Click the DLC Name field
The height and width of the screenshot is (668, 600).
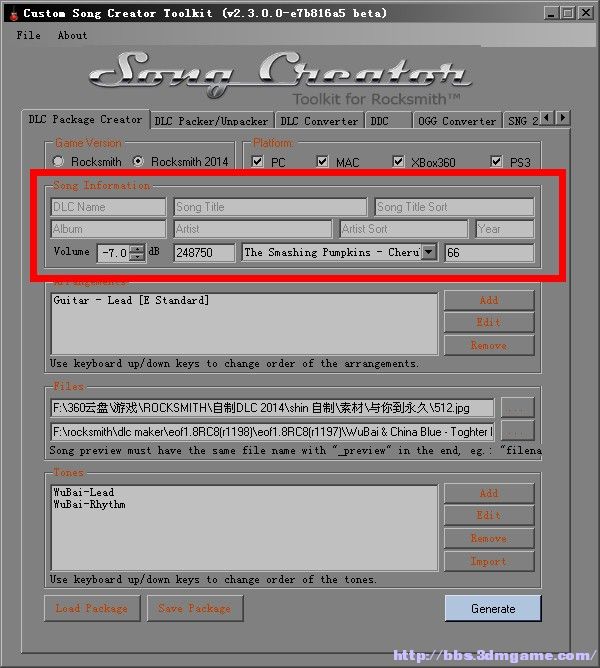(108, 207)
